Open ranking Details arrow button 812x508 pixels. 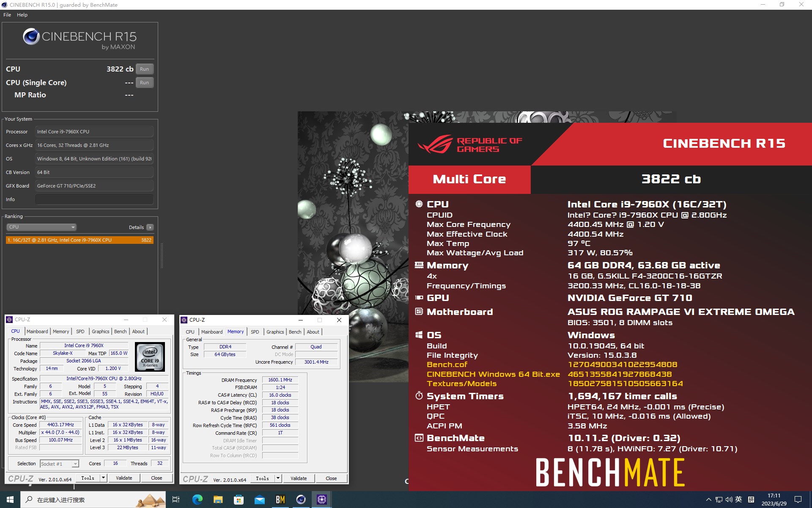pos(150,227)
